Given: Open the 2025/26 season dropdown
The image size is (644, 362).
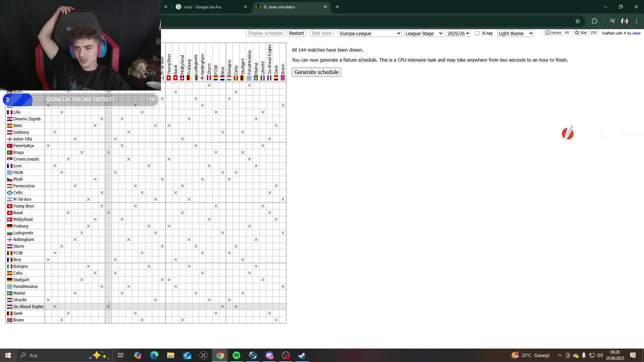Looking at the screenshot, I should click(x=458, y=33).
